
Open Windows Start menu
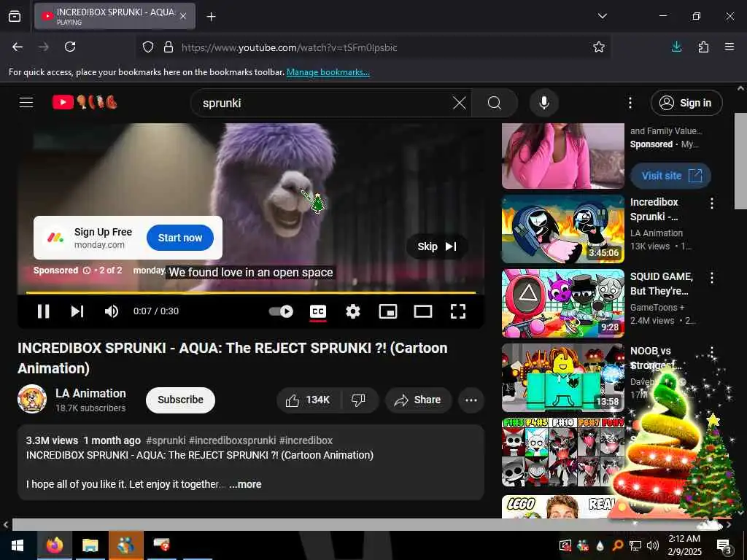tap(18, 545)
